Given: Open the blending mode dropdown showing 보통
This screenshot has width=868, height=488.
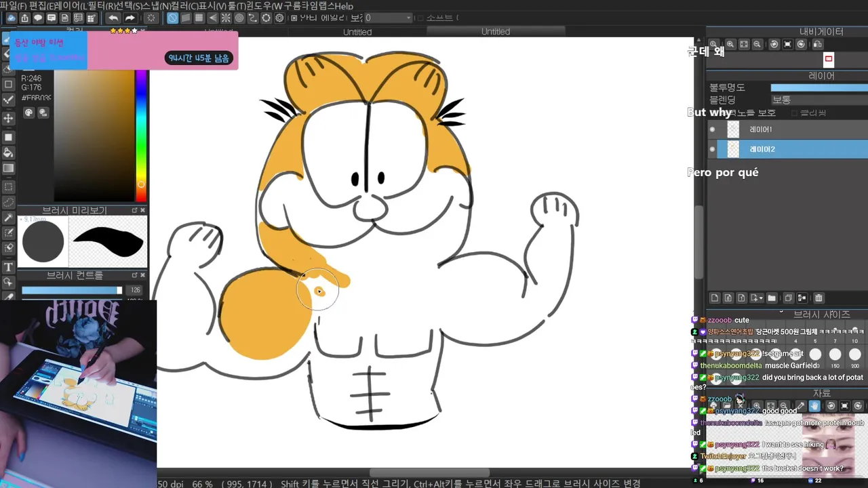Looking at the screenshot, I should (x=818, y=100).
